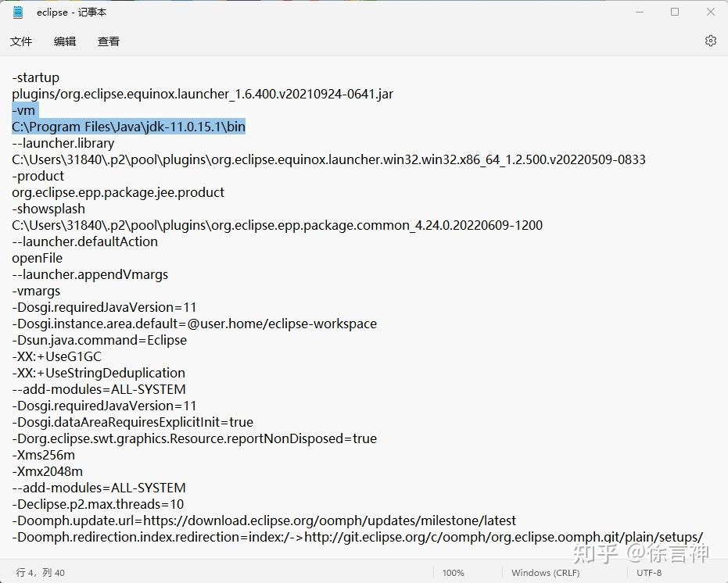Click the -Xmx2048m line

(x=48, y=471)
